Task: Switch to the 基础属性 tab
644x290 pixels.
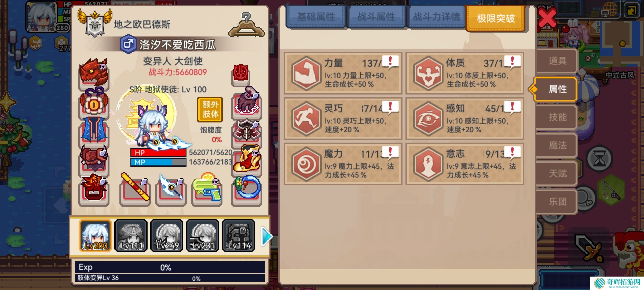Action: click(x=316, y=17)
